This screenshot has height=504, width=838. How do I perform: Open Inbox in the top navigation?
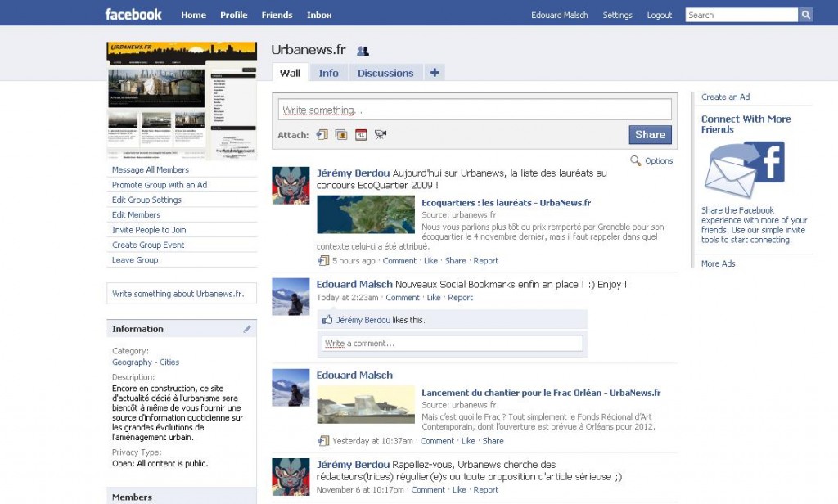tap(319, 15)
